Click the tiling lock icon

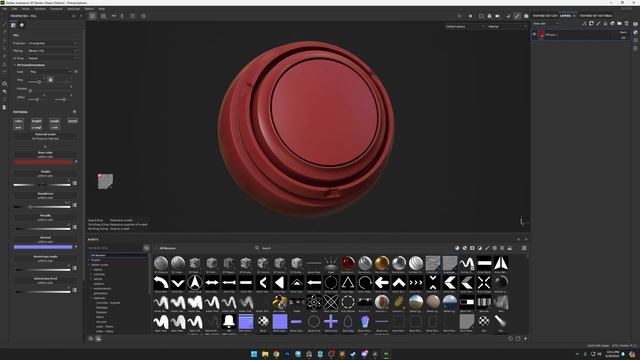51,80
